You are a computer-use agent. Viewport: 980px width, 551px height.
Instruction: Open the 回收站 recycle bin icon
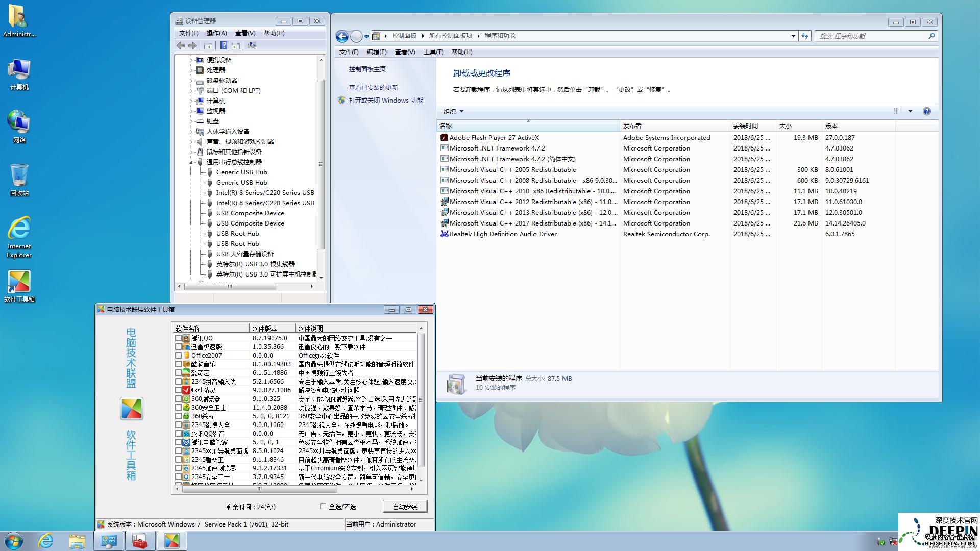pos(19,180)
